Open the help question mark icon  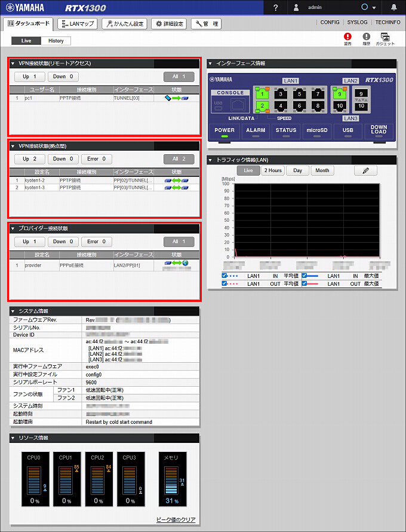pyautogui.click(x=275, y=7)
